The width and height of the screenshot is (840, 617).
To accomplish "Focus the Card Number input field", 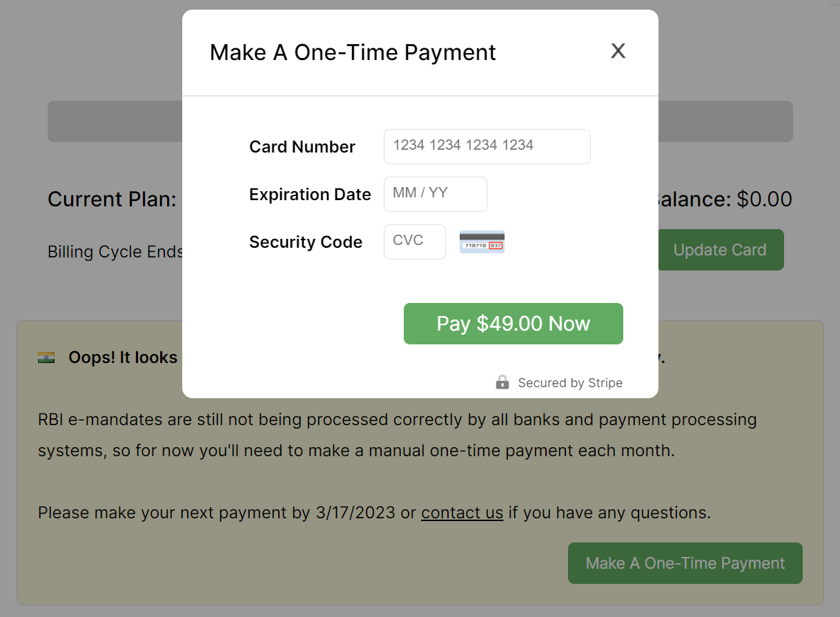I will point(487,146).
